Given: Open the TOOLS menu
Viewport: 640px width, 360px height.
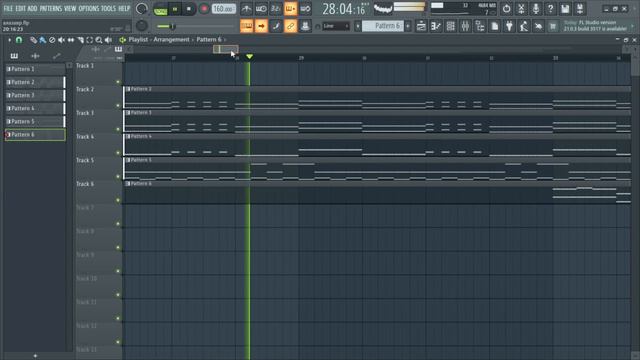Looking at the screenshot, I should 108,8.
